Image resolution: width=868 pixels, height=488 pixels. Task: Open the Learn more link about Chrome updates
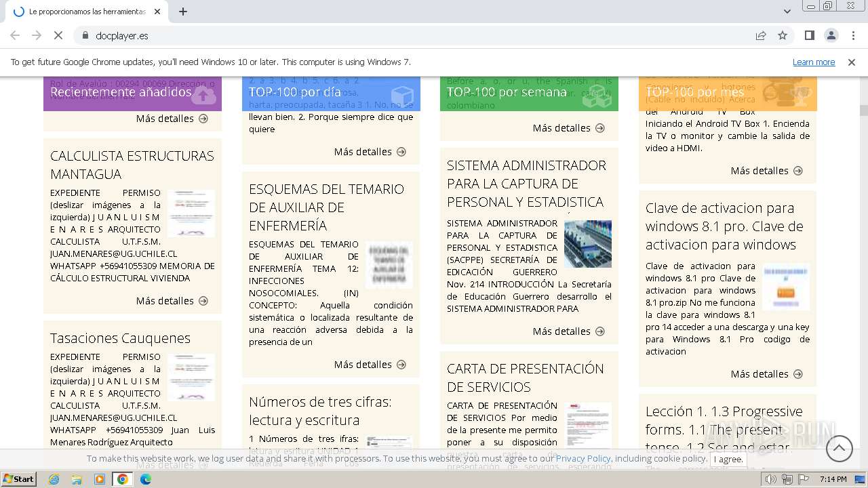pyautogui.click(x=814, y=62)
